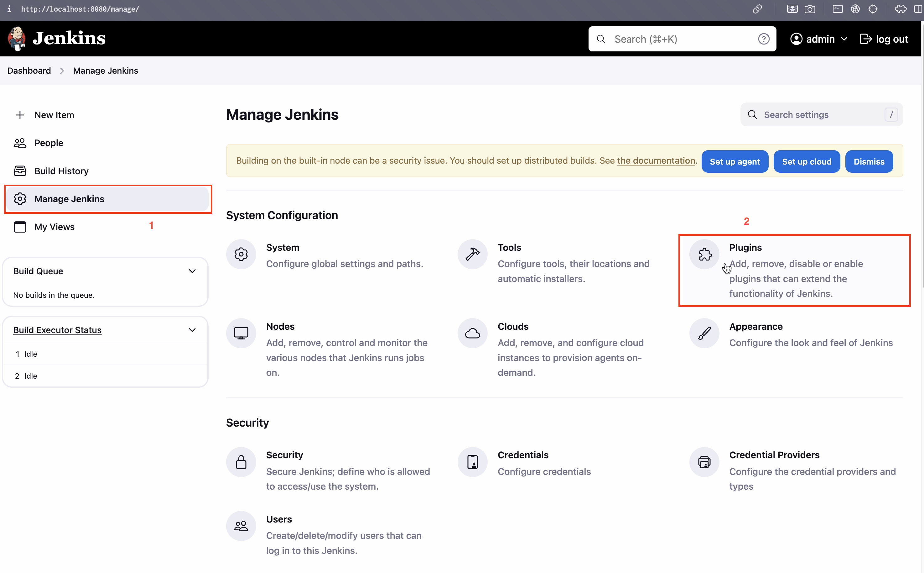Open System configuration gear icon
This screenshot has height=573, width=924.
pos(241,254)
